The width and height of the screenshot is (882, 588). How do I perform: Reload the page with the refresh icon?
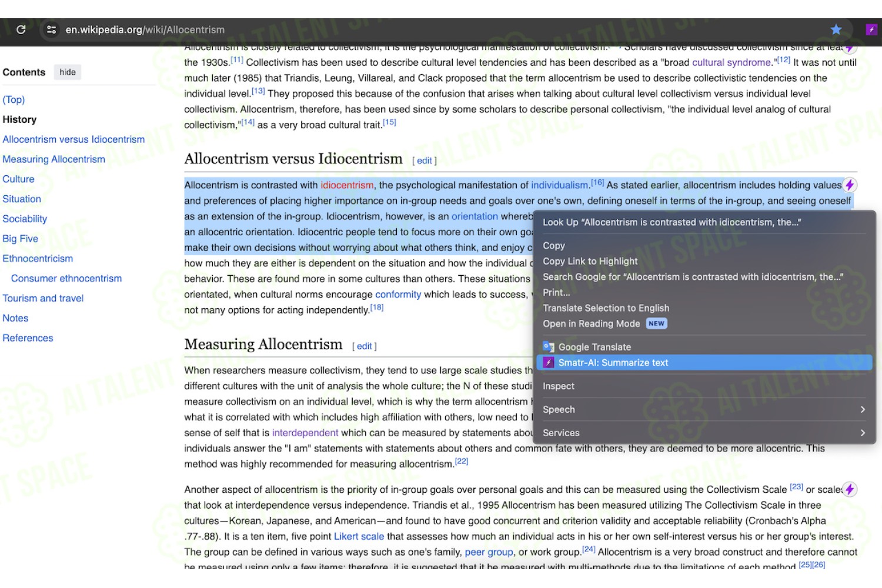(21, 29)
